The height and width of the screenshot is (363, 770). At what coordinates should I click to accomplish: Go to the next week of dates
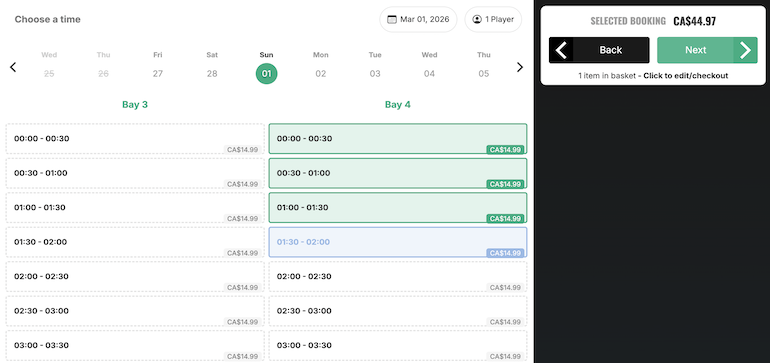click(520, 67)
